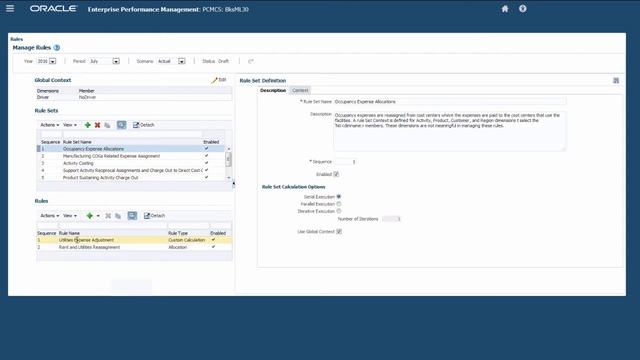Screen dimensions: 640x360
Task: Click the Rule Set Definition panel icon at right
Action: pyautogui.click(x=616, y=81)
